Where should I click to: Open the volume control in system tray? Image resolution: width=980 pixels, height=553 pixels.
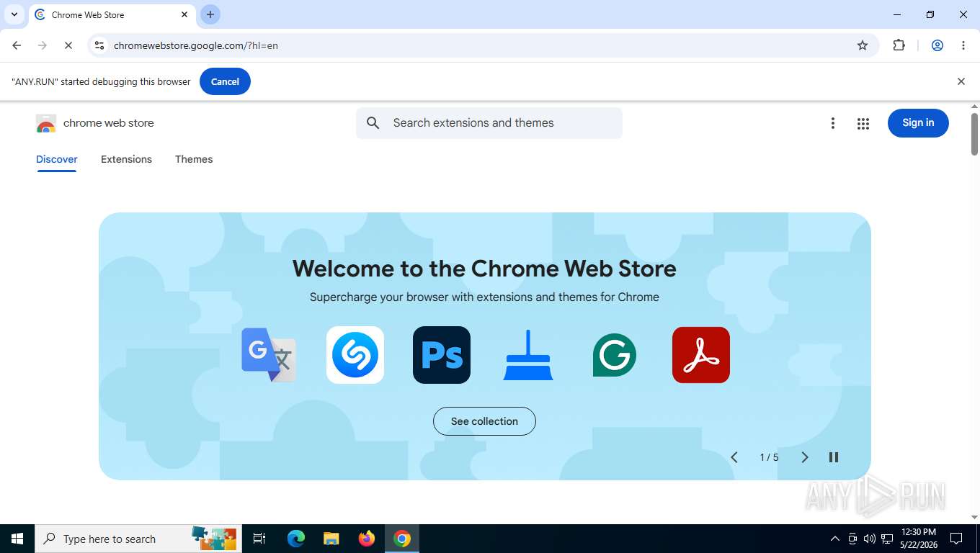(869, 539)
